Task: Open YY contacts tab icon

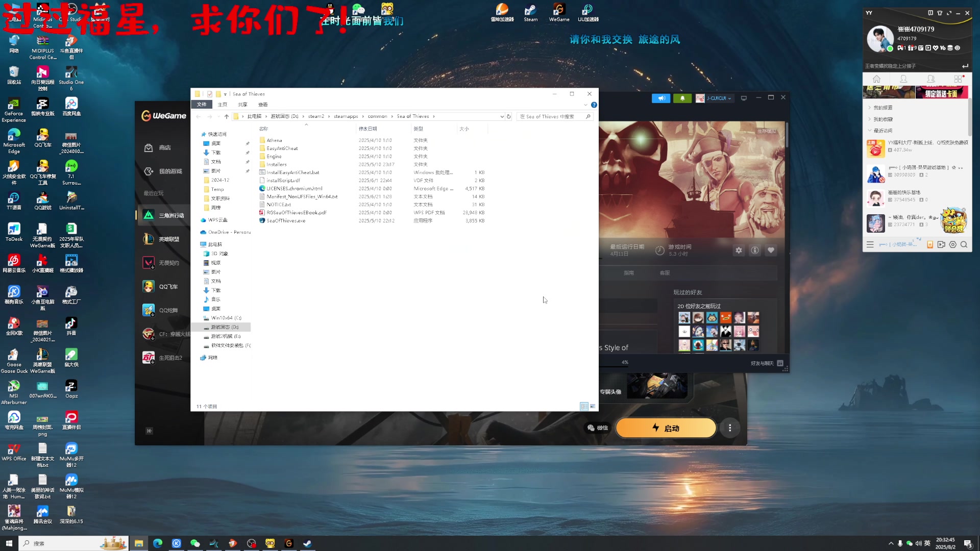Action: (903, 79)
